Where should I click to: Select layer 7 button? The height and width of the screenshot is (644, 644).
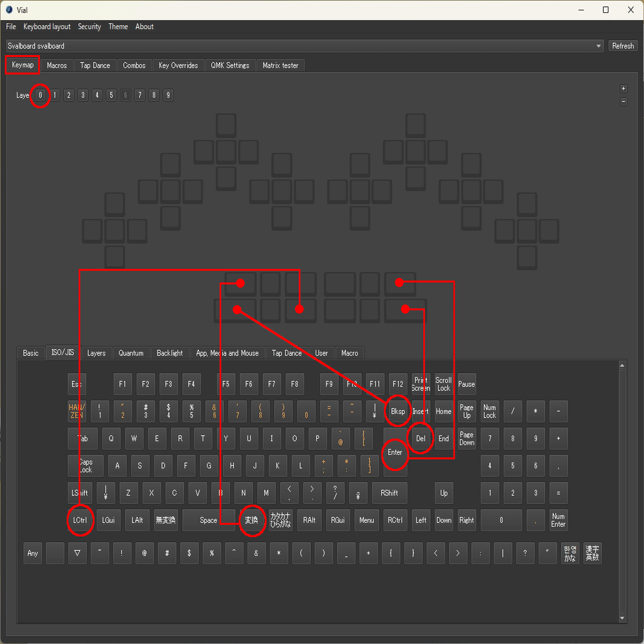coord(140,95)
